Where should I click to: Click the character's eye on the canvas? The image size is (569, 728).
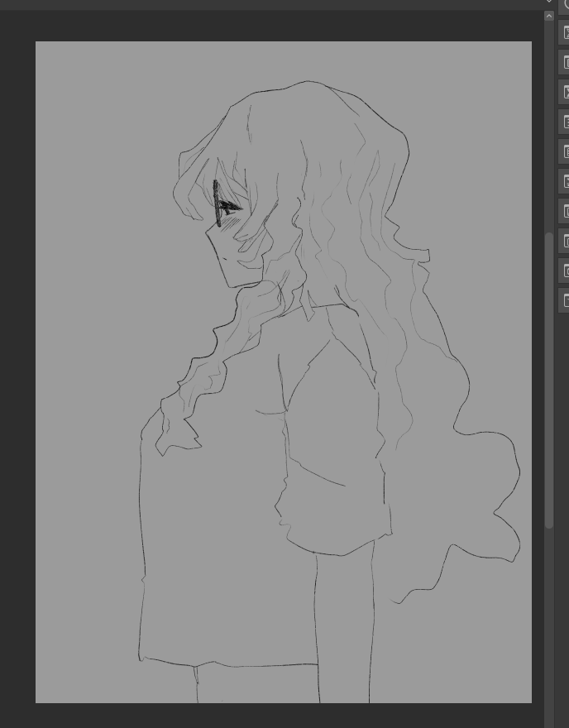pyautogui.click(x=228, y=208)
